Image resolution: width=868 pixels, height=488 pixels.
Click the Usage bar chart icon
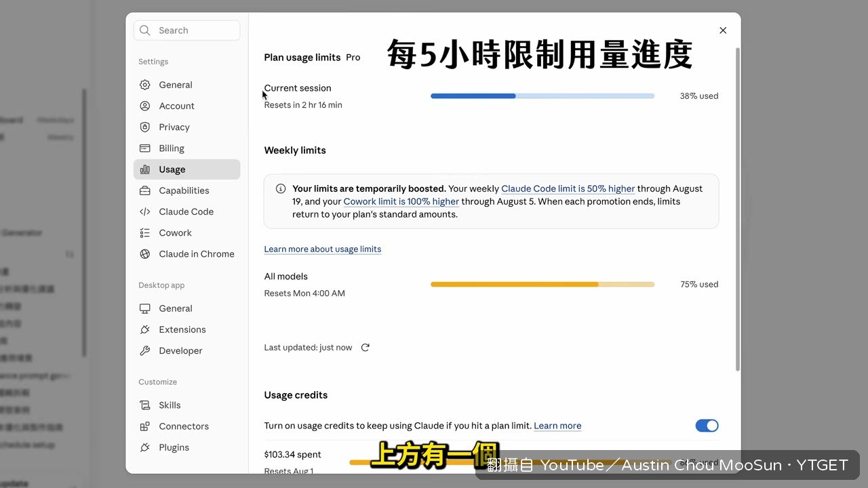[x=144, y=169]
